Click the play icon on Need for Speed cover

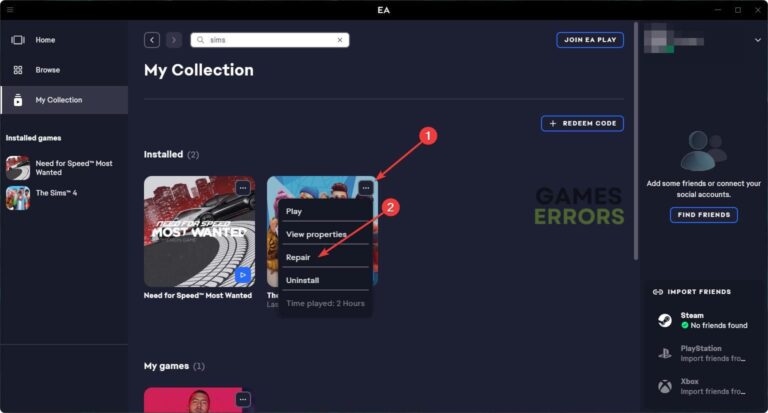(242, 275)
